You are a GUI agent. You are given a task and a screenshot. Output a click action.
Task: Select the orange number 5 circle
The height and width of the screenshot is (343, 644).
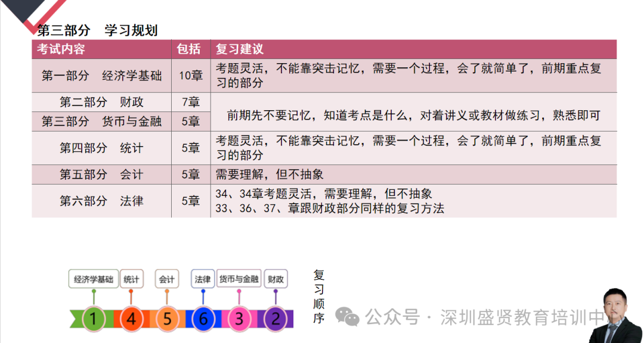tap(167, 319)
